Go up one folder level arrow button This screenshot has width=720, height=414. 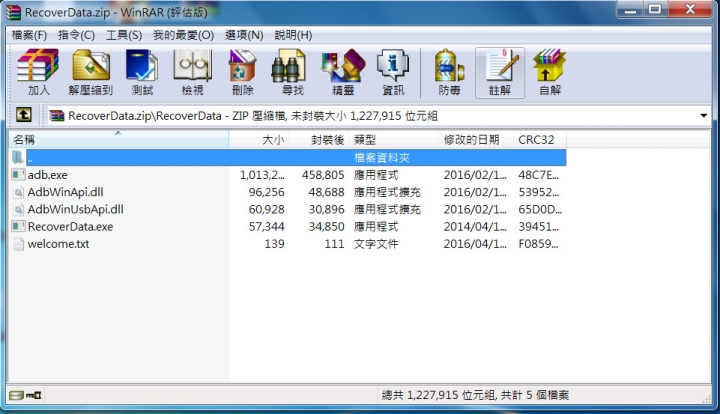[24, 115]
